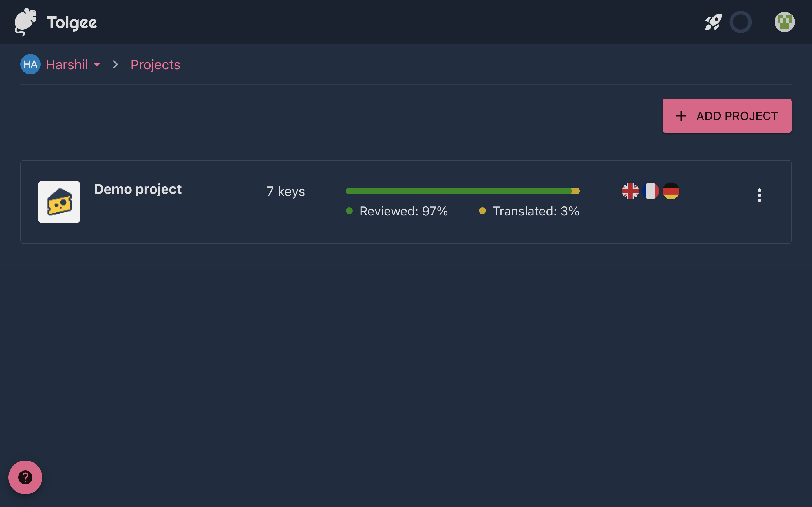Open the Demo project by its title
Image resolution: width=812 pixels, height=507 pixels.
[x=138, y=189]
